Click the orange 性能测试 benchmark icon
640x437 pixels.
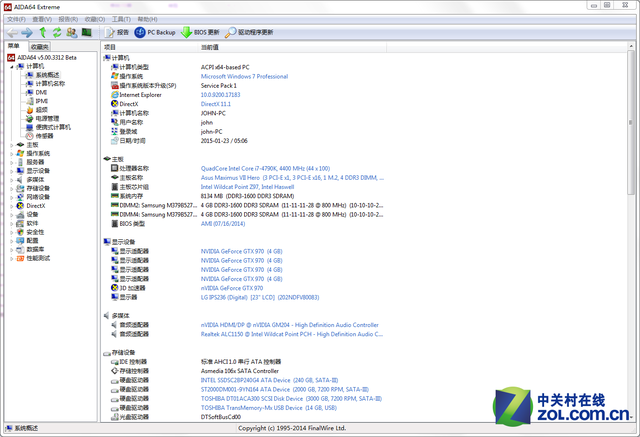click(20, 258)
